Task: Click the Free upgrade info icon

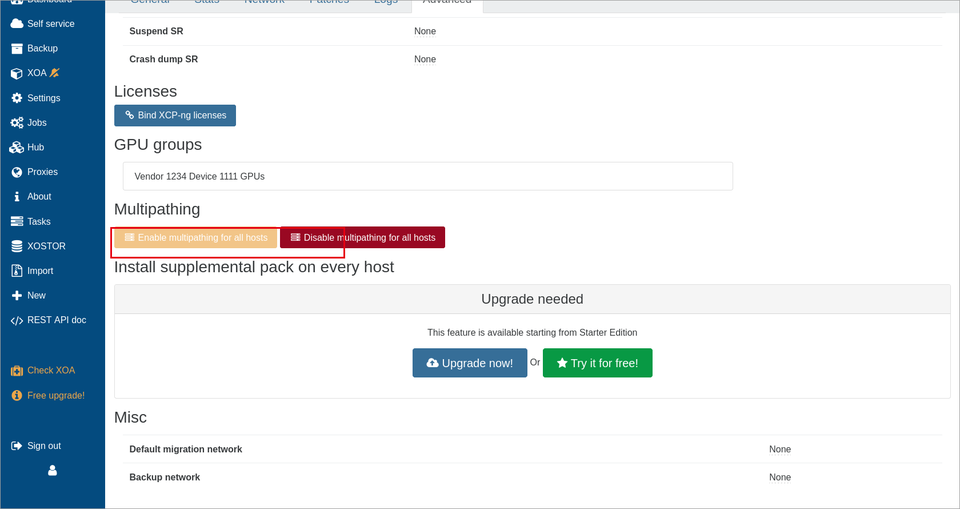Action: 17,396
